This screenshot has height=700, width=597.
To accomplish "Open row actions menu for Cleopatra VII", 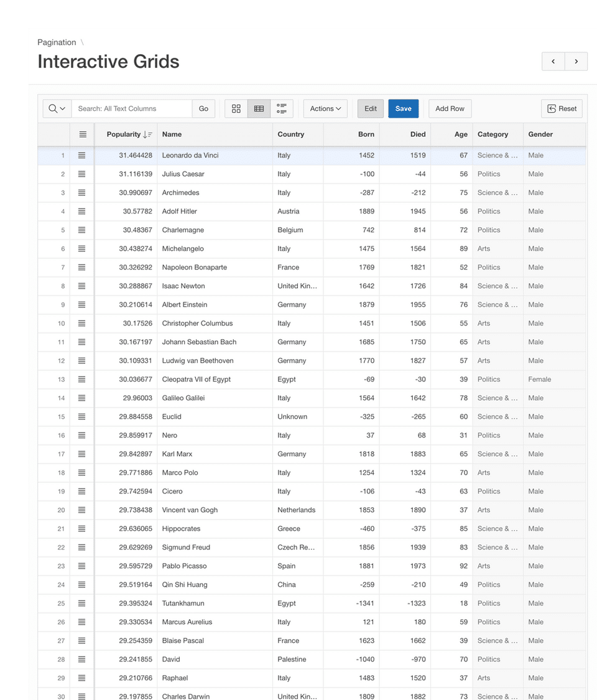I will [81, 380].
